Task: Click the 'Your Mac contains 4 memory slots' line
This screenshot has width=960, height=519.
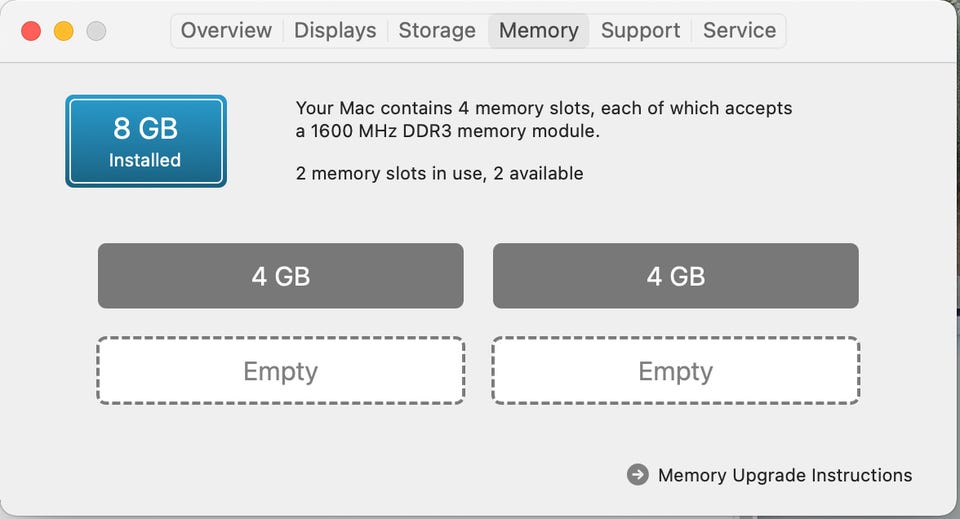Action: pyautogui.click(x=543, y=108)
